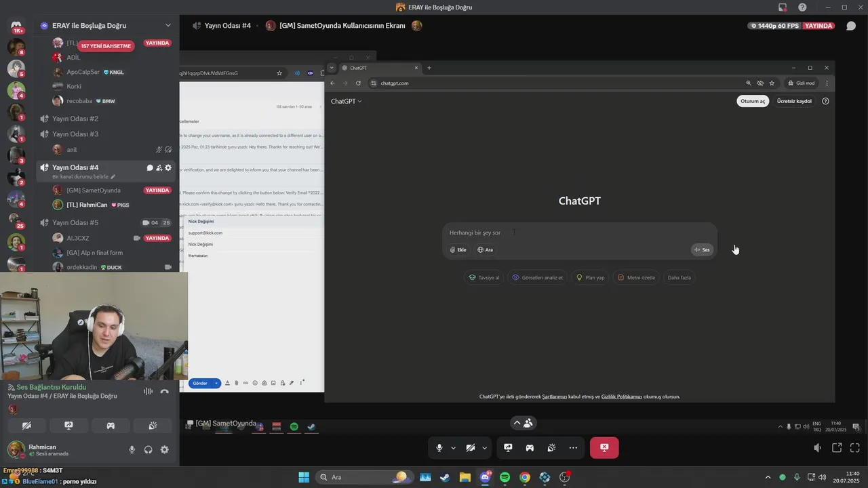Open Rahmican user profile panel
The height and width of the screenshot is (488, 868).
(41, 449)
